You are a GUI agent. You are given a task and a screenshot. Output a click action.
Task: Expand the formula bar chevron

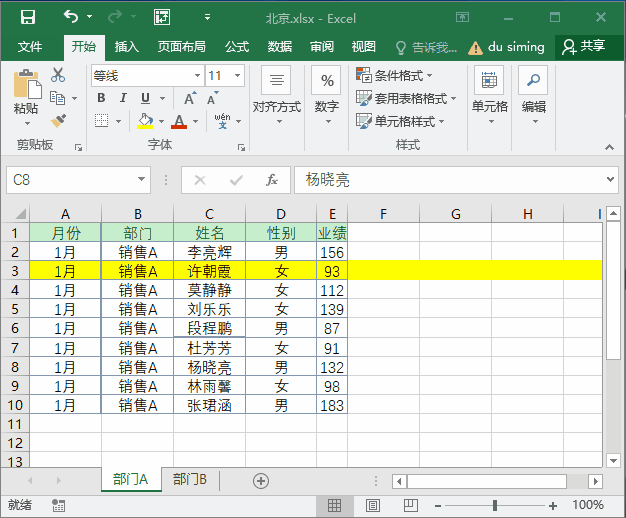pyautogui.click(x=610, y=180)
